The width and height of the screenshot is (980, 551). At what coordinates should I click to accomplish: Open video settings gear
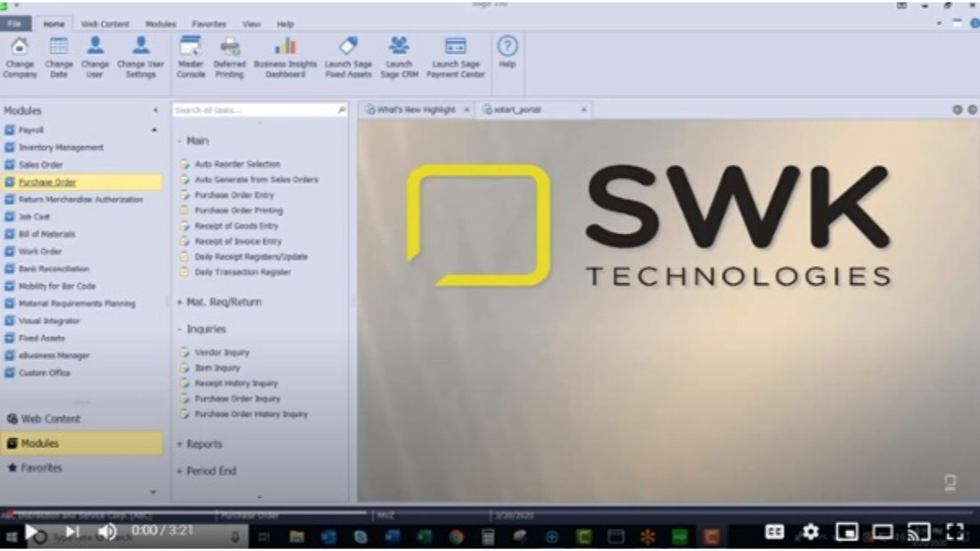(x=810, y=532)
